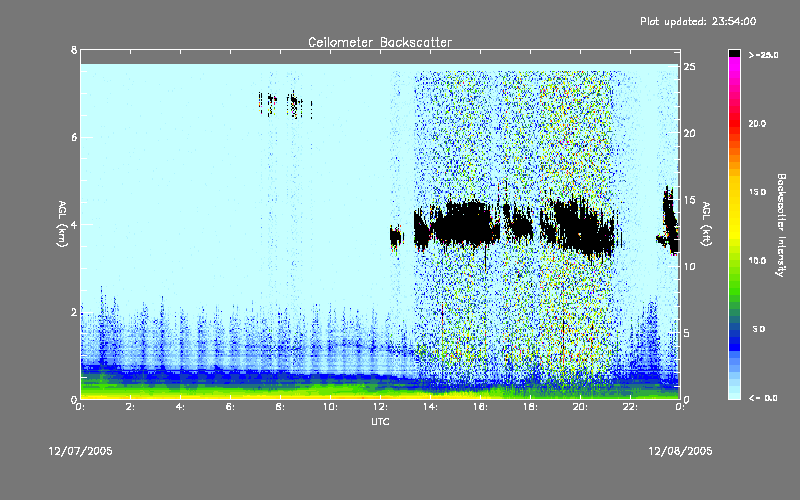Click the '20:' hour tick on UTC axis

point(580,407)
